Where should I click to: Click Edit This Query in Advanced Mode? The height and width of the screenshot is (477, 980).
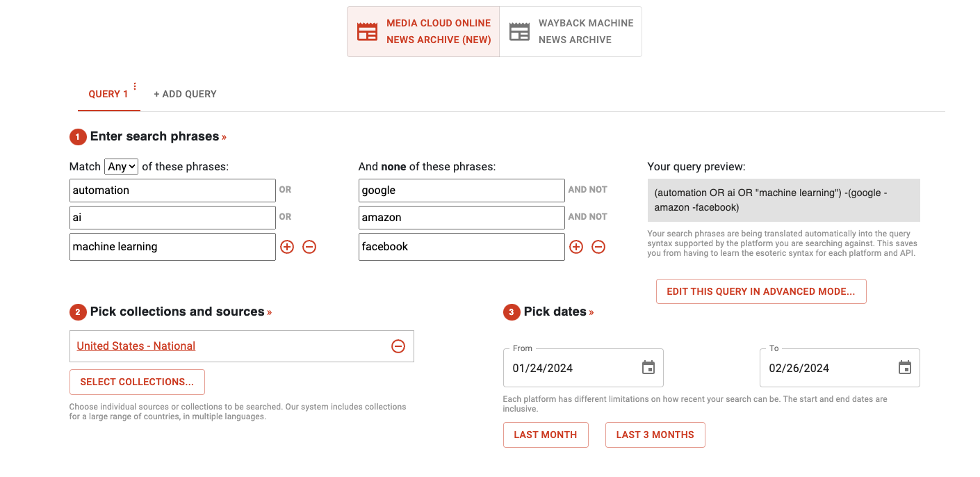[760, 291]
